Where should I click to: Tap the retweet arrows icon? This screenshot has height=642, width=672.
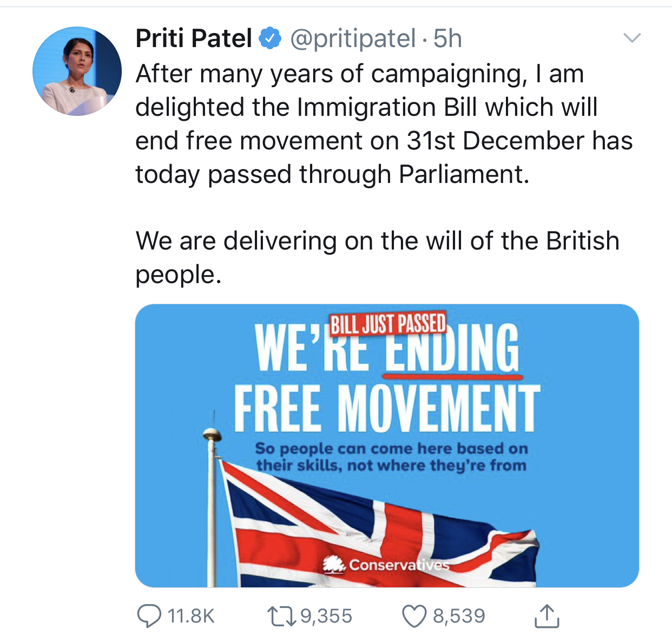281,616
